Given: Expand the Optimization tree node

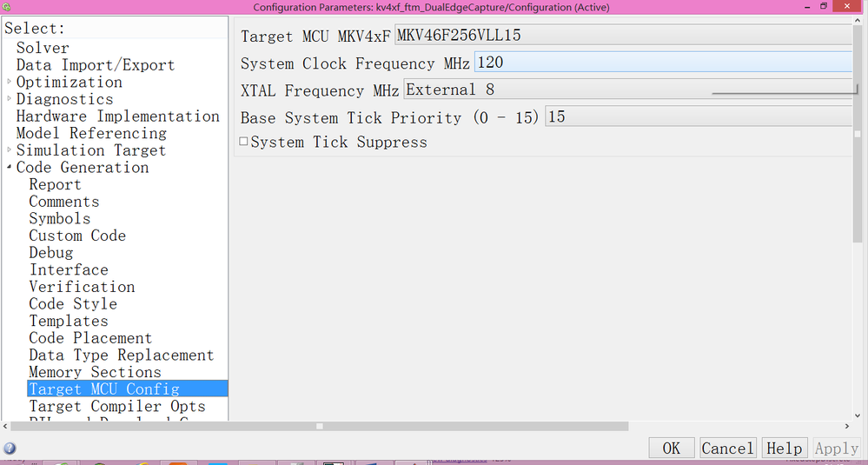Looking at the screenshot, I should (x=10, y=82).
